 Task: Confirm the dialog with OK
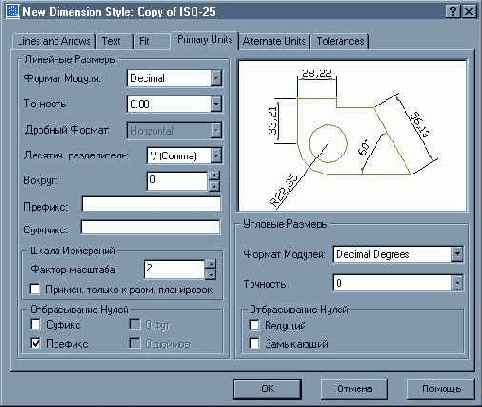[267, 389]
